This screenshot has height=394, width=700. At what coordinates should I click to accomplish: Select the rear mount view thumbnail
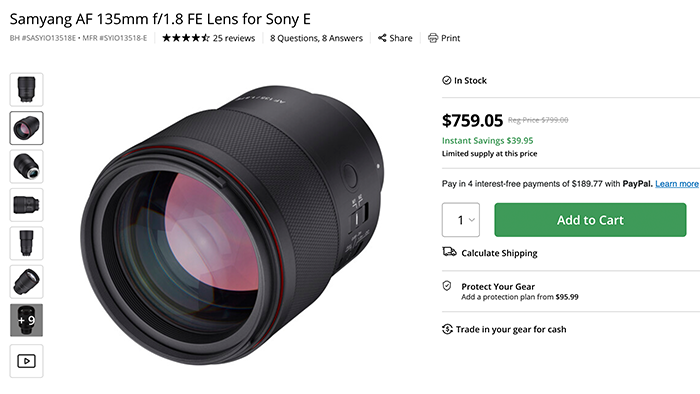[x=26, y=166]
